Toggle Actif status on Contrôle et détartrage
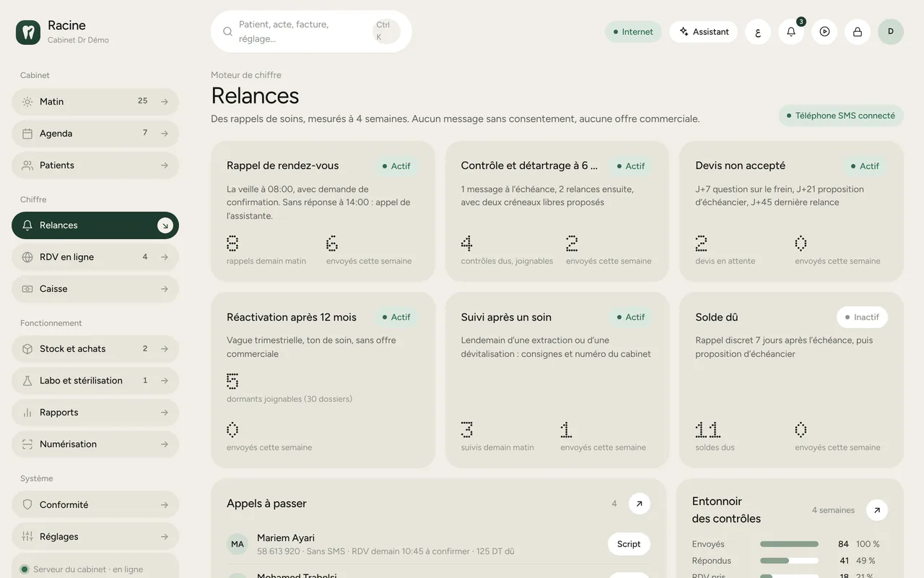Viewport: 924px width, 578px height. pos(631,166)
